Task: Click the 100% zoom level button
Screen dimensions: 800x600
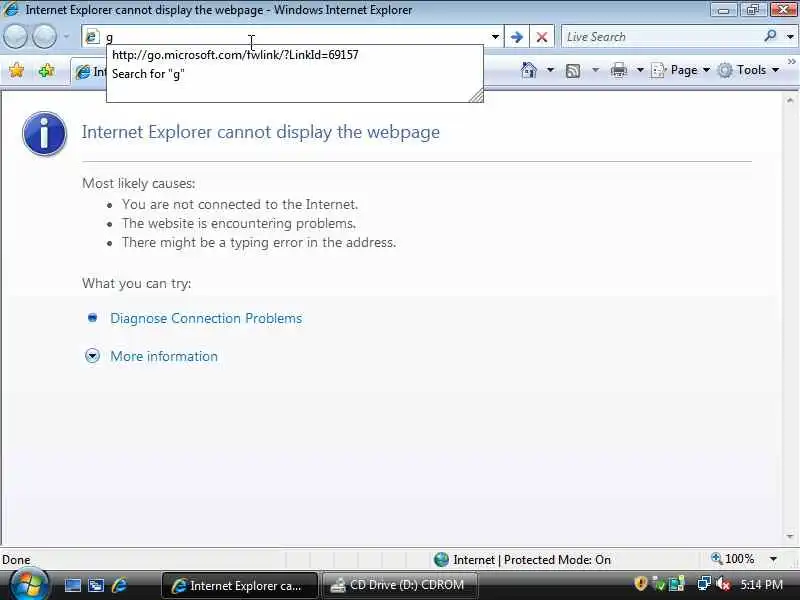Action: (x=732, y=559)
